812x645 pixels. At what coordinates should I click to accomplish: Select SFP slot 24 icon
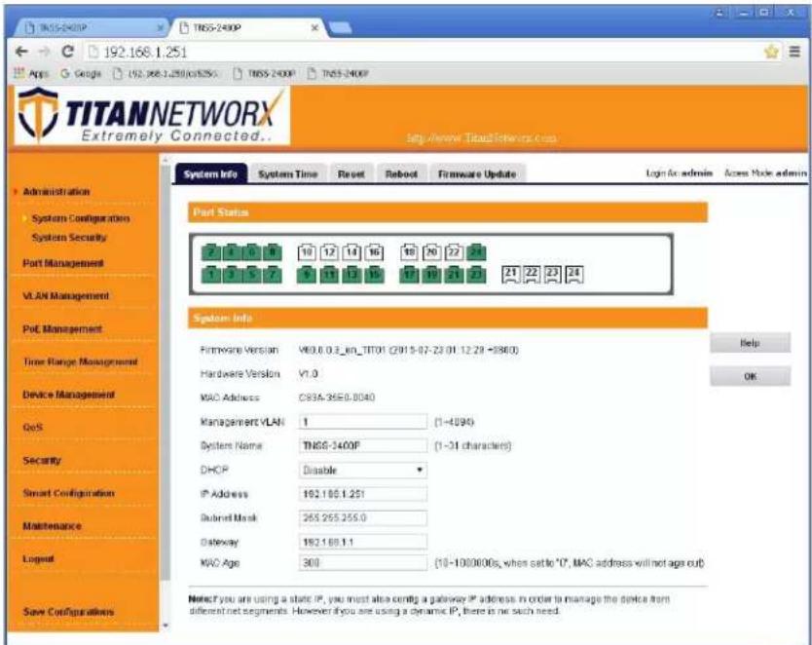573,274
